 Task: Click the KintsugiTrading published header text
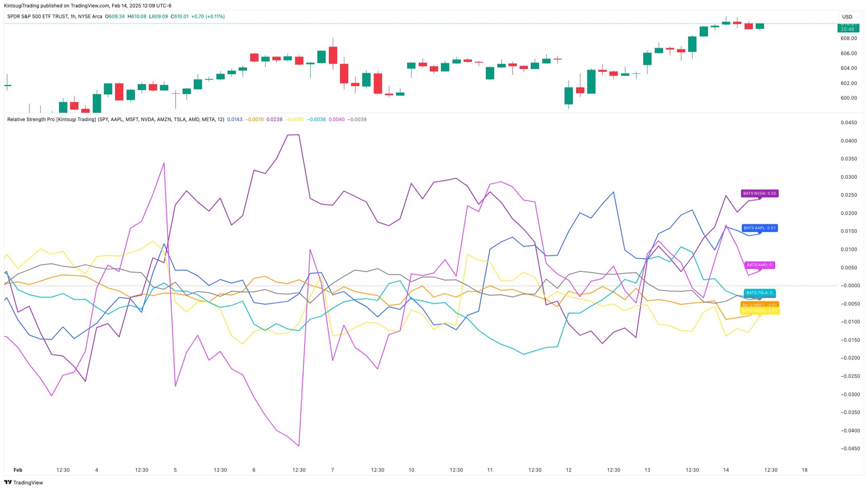click(87, 6)
